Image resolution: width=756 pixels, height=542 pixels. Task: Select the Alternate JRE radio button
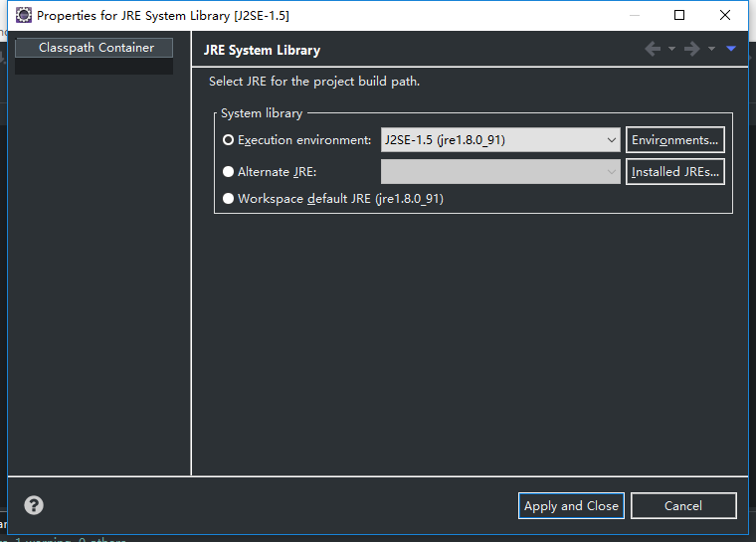[229, 172]
